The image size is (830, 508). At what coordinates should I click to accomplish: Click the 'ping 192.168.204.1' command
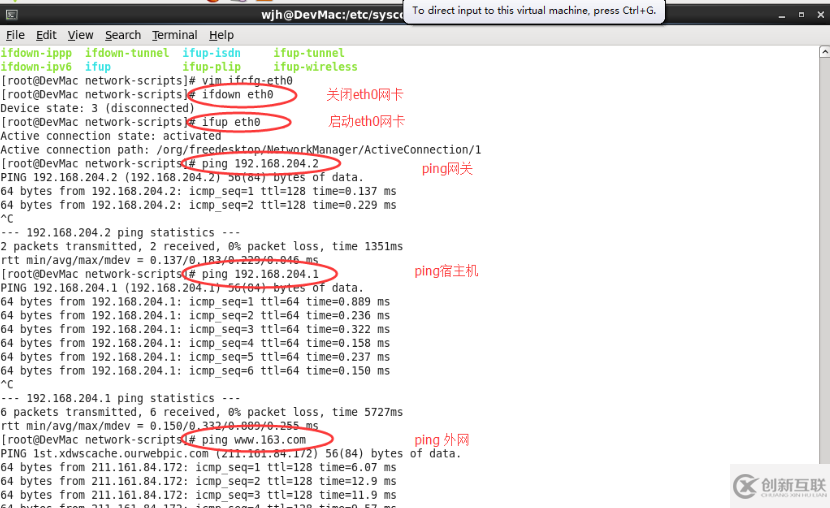coord(260,274)
